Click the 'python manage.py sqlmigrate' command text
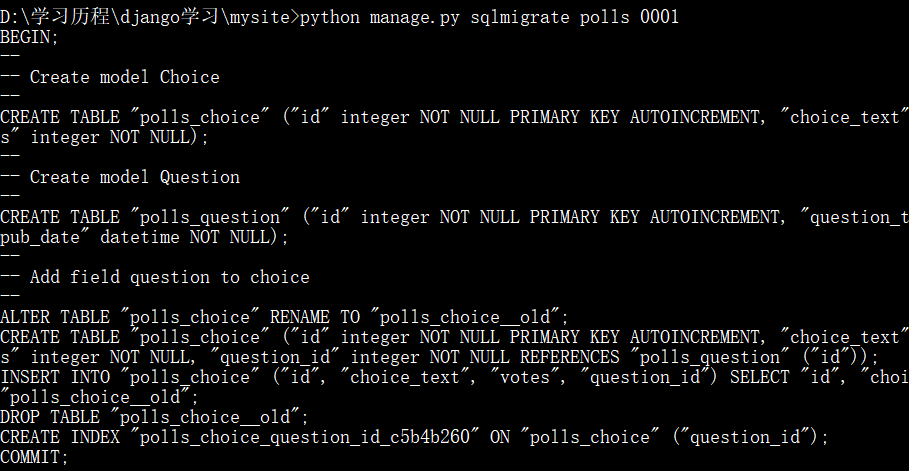The width and height of the screenshot is (909, 471). tap(435, 17)
